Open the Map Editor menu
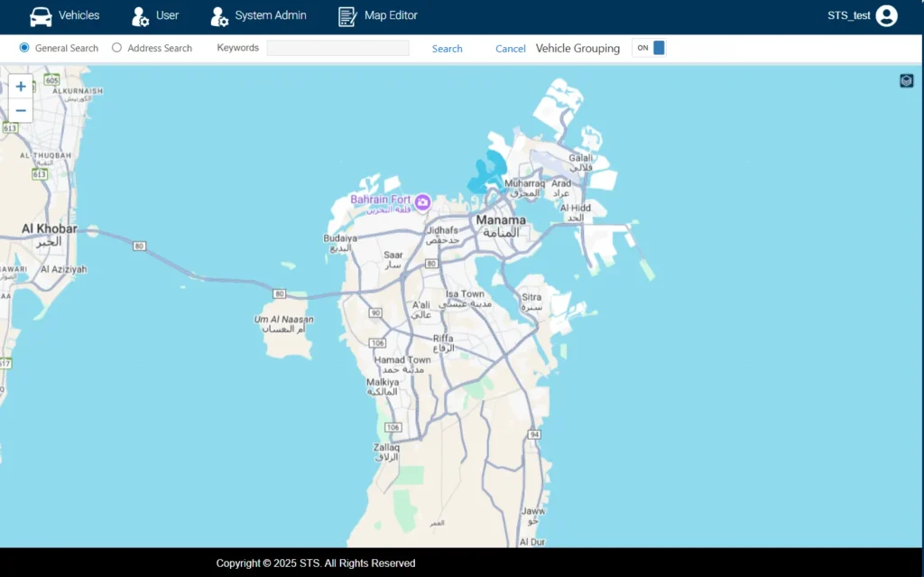The image size is (924, 577). click(391, 15)
